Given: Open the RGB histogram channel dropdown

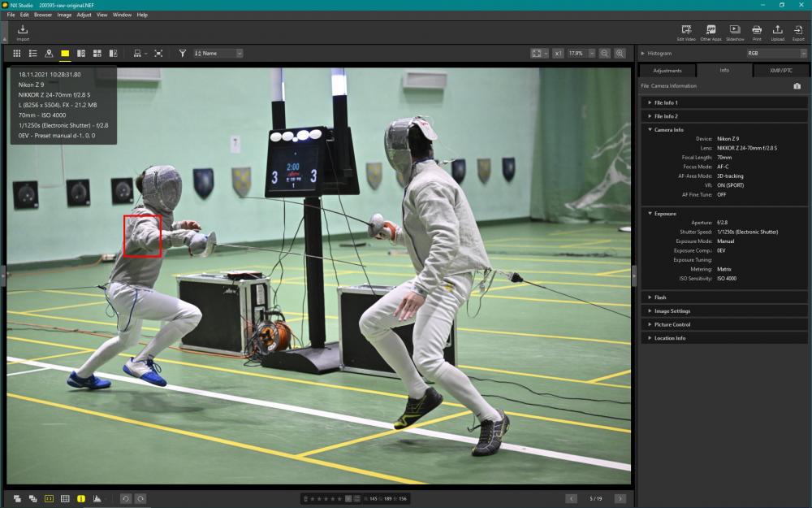Looking at the screenshot, I should 776,54.
